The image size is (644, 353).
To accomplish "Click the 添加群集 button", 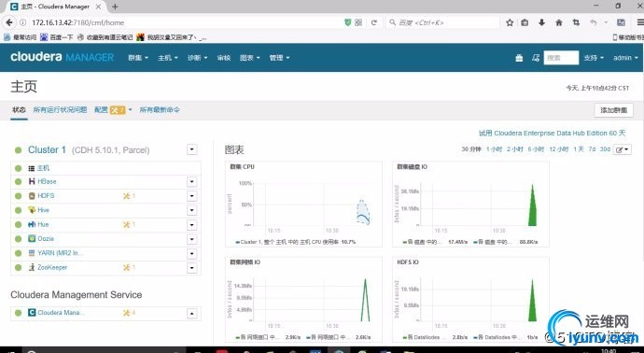I will [613, 110].
